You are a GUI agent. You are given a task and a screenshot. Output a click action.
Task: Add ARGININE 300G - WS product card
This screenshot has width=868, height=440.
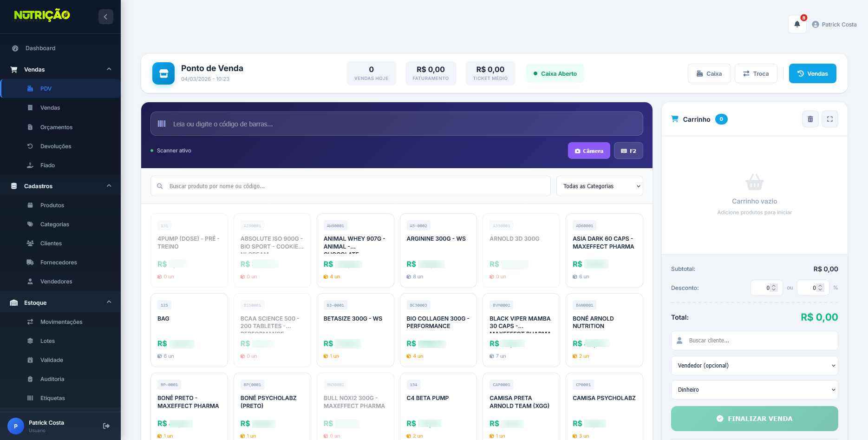438,250
